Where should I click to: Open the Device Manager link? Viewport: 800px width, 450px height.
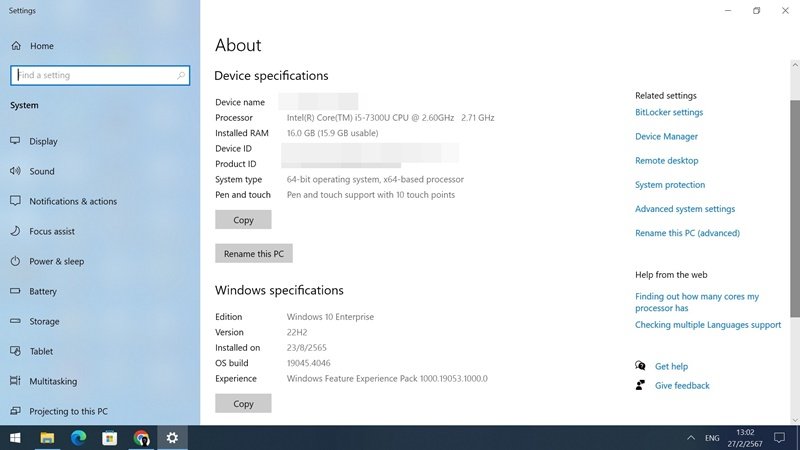click(x=666, y=137)
